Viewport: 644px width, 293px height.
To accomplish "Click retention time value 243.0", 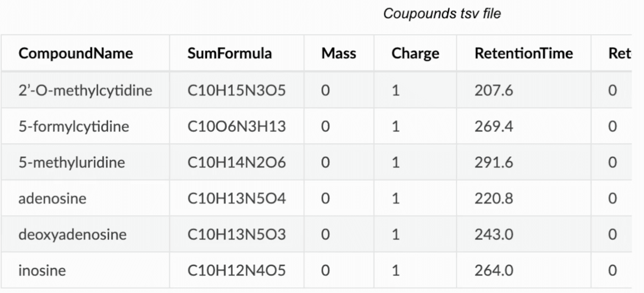I will point(494,234).
